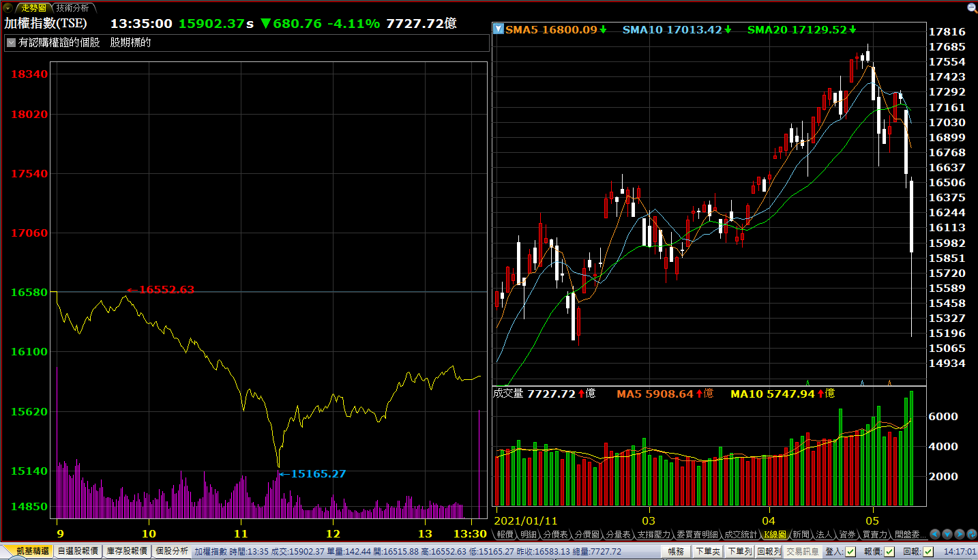Open the 法人 tab

(825, 535)
